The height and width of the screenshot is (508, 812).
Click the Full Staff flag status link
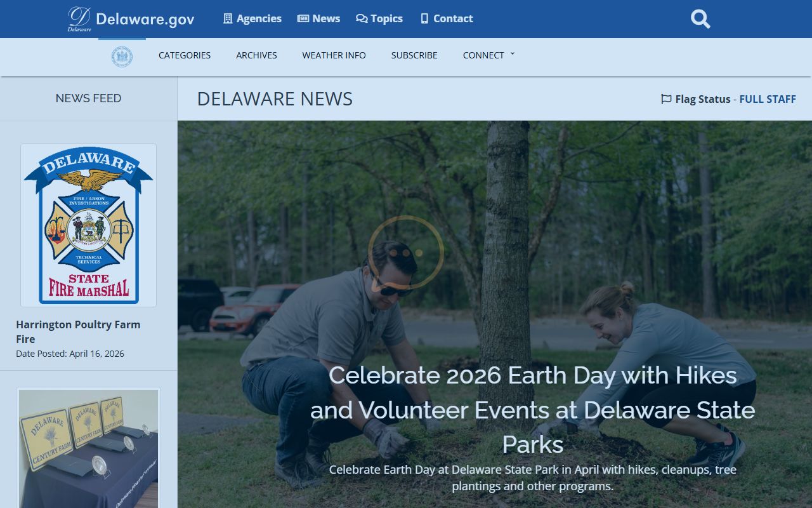click(x=768, y=99)
